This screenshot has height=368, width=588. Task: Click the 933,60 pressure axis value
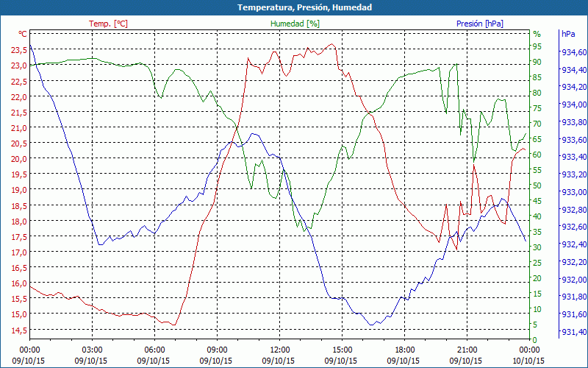(574, 140)
